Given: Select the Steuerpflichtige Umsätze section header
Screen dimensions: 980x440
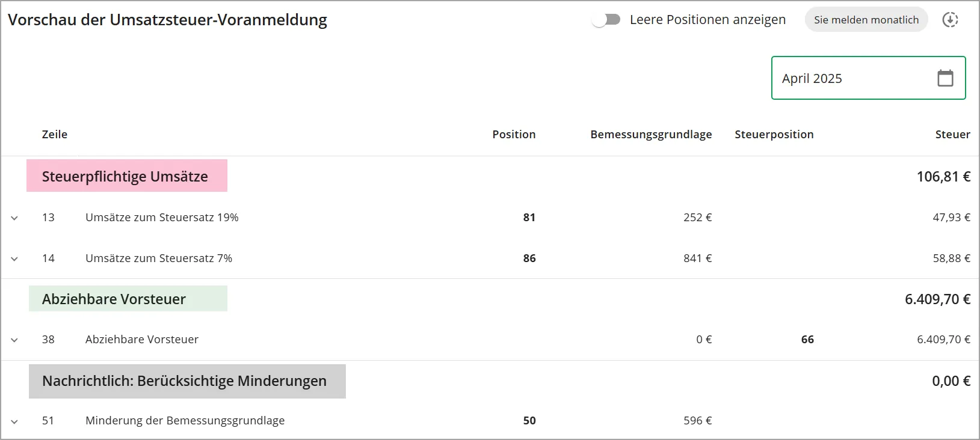Looking at the screenshot, I should click(x=125, y=176).
